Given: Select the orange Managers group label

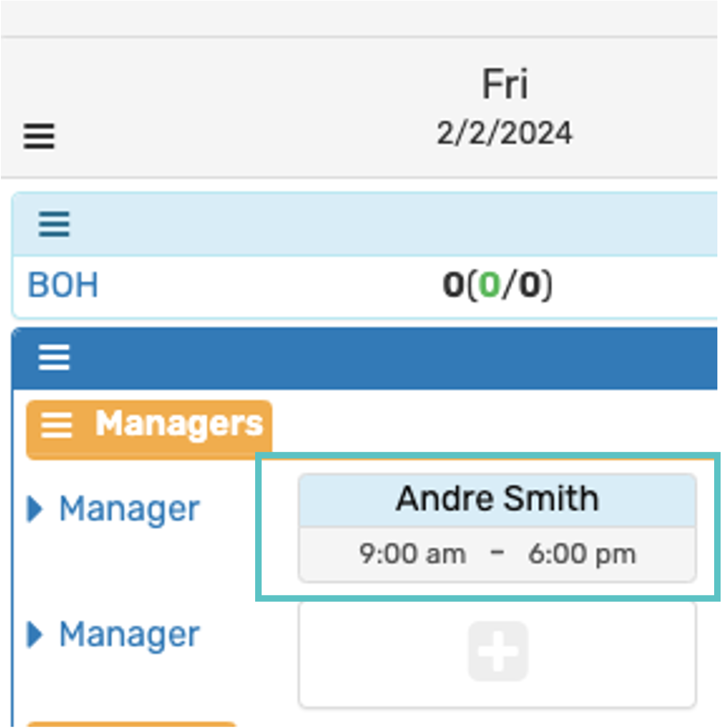Looking at the screenshot, I should (179, 424).
